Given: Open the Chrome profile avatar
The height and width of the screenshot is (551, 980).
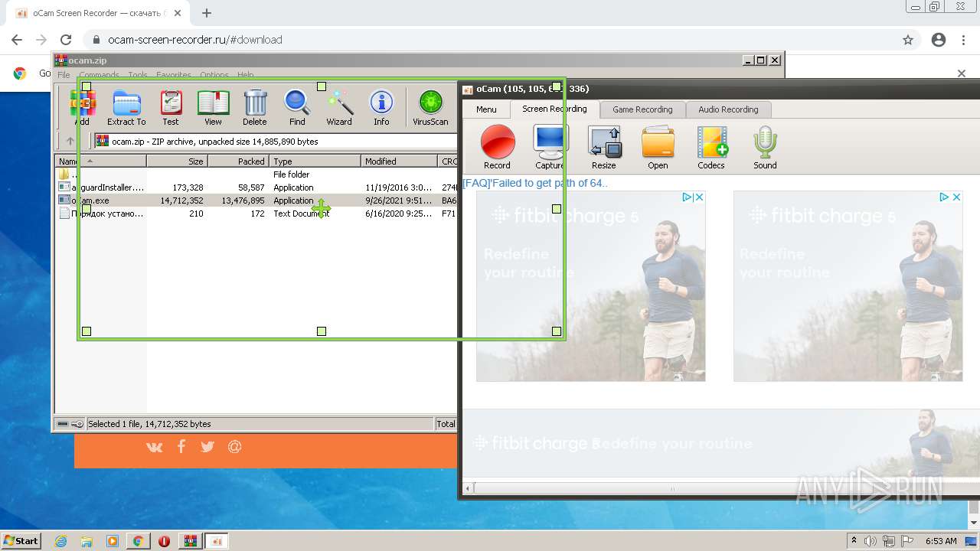Looking at the screenshot, I should 939,40.
